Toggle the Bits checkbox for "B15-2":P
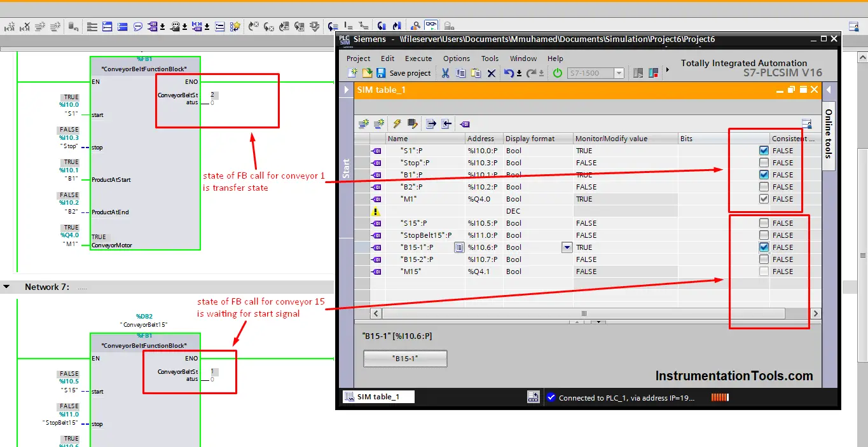 764,259
